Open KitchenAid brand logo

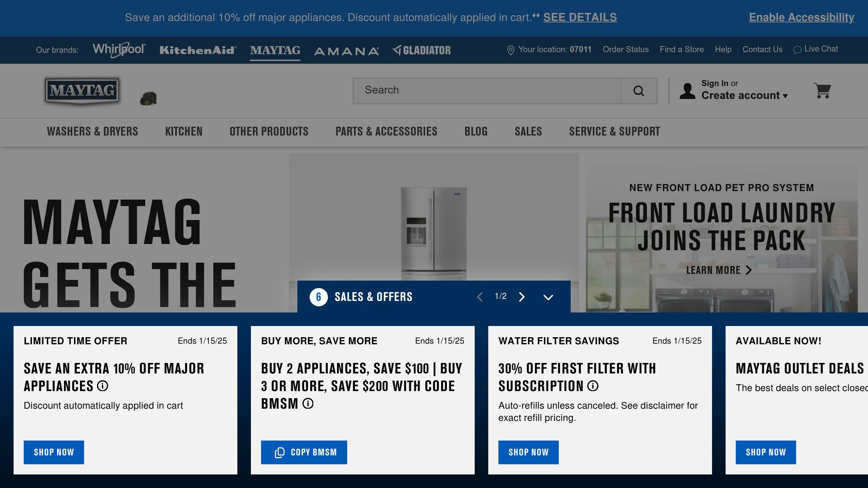pyautogui.click(x=198, y=50)
